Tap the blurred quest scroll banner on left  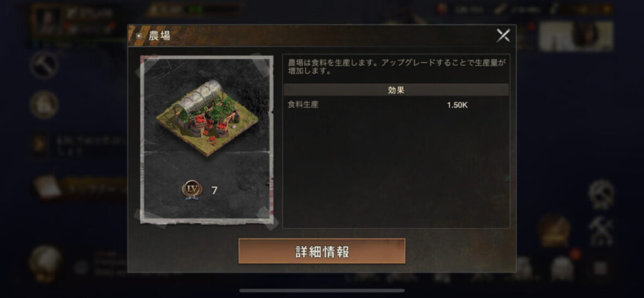(80, 187)
